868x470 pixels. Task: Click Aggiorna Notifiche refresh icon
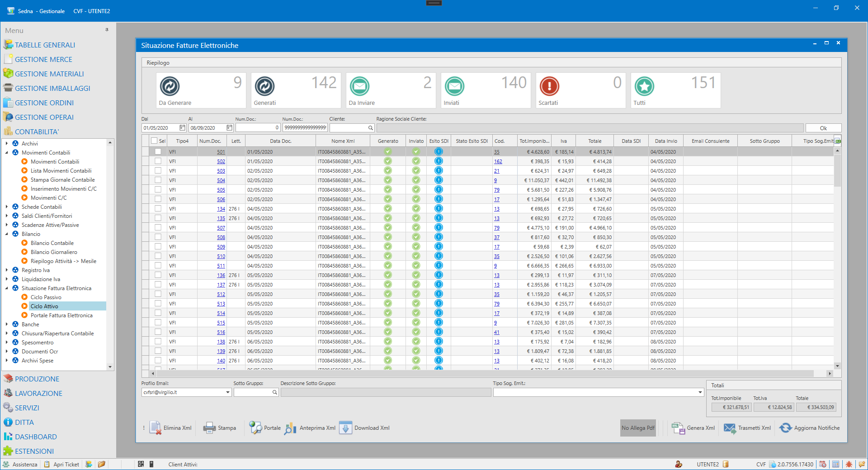(x=786, y=428)
